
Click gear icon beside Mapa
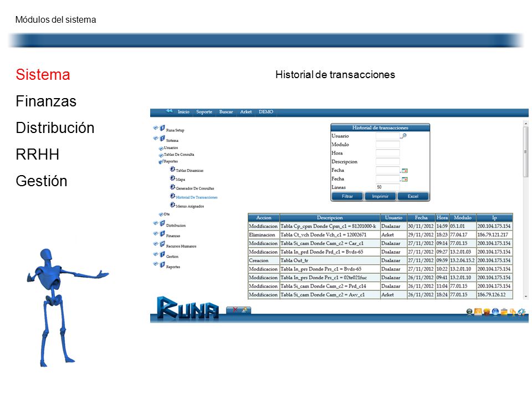point(172,178)
